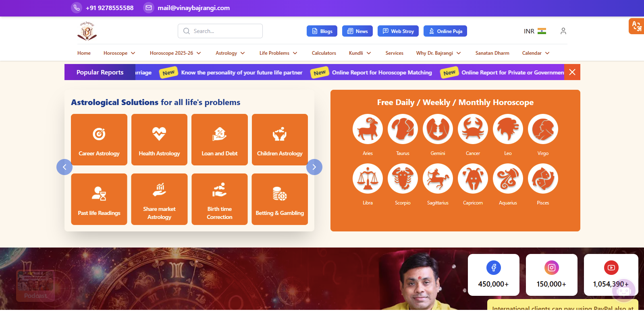Open the Taurus horoscope icon
Viewport: 644px width, 326px height.
point(403,129)
